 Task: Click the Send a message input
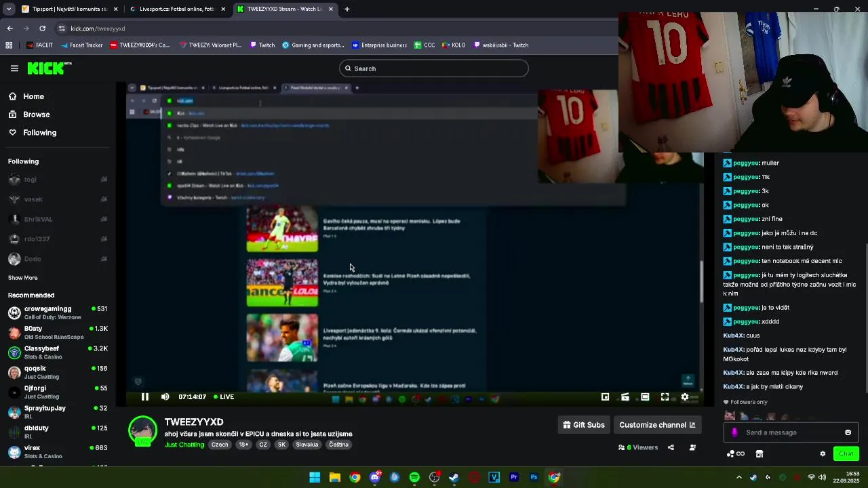pyautogui.click(x=790, y=432)
